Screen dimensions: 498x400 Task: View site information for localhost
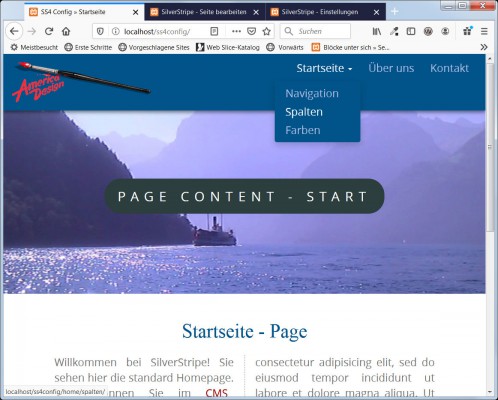[x=115, y=31]
